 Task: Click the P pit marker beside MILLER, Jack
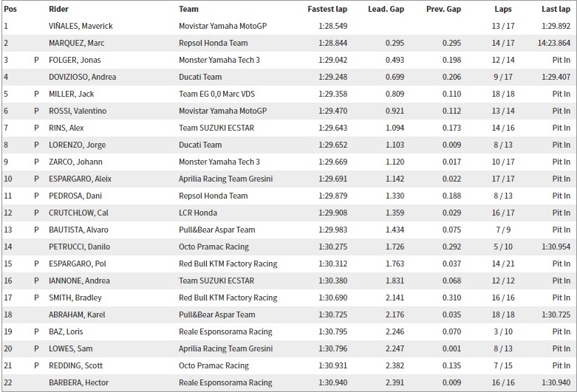pos(36,94)
